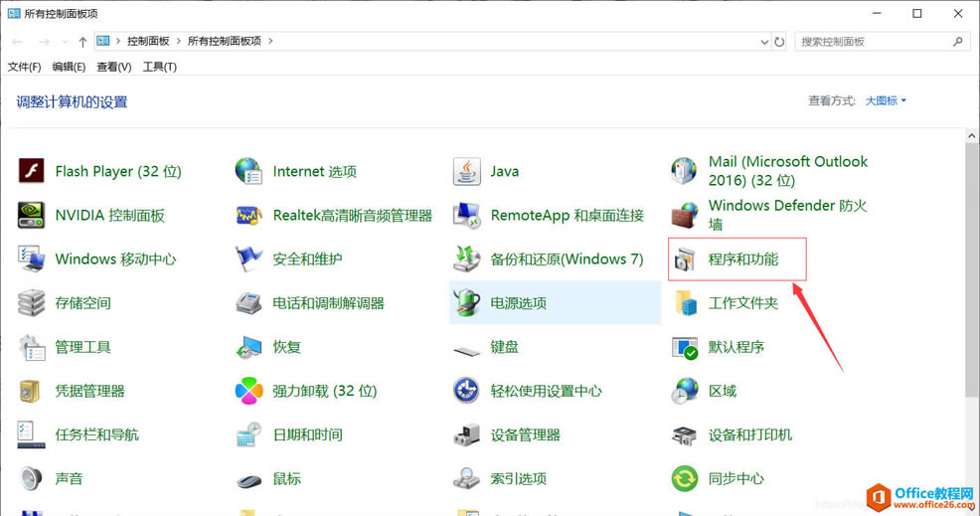Open the 强力卸载 colorful icon
Viewport: 980px width, 516px height.
click(248, 391)
